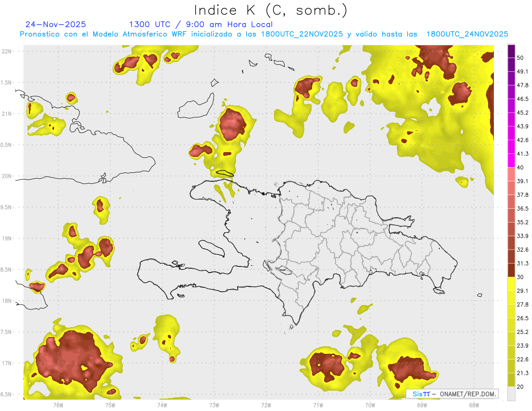Click '1300 UTC / 9:00 am Hora Local'

click(x=201, y=24)
